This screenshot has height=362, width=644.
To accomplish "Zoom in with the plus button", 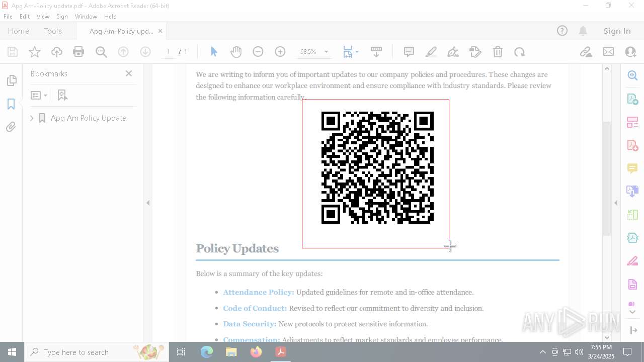I will click(x=280, y=52).
